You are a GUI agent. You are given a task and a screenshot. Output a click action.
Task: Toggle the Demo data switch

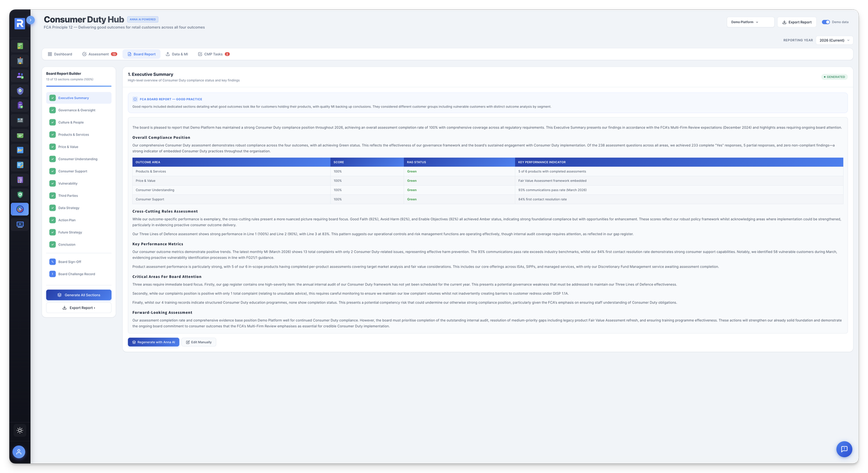pyautogui.click(x=826, y=22)
